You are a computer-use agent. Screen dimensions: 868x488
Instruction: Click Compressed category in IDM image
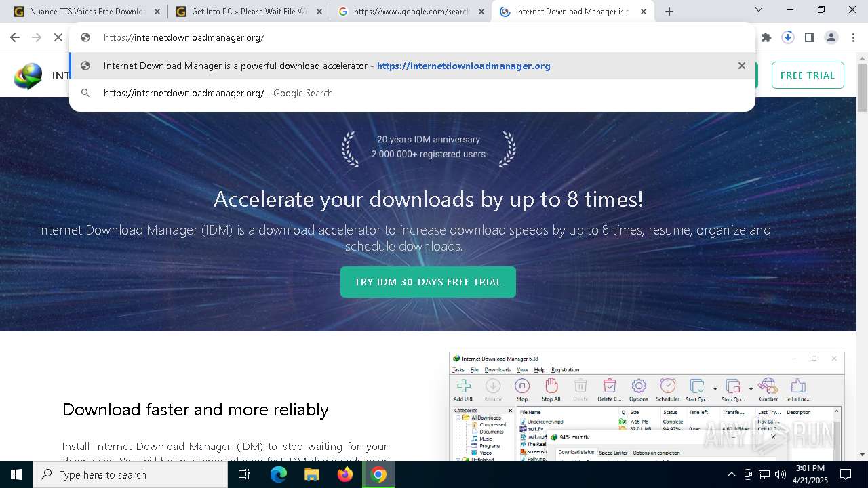tap(492, 424)
